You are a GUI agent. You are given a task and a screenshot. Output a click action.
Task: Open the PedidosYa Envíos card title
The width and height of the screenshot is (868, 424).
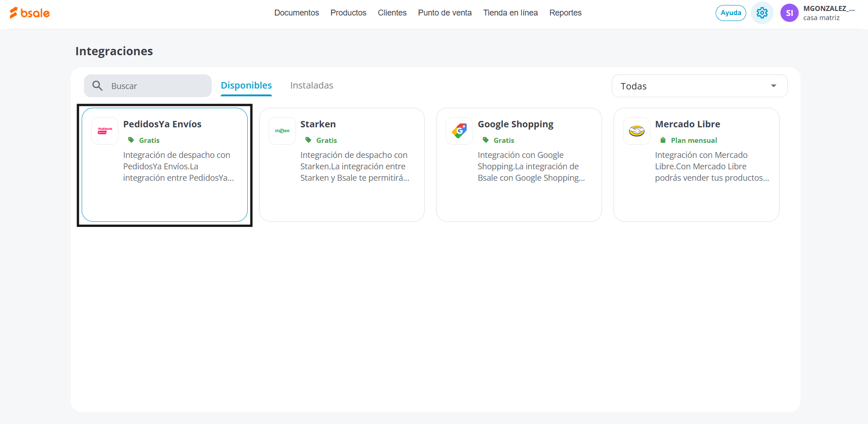162,124
